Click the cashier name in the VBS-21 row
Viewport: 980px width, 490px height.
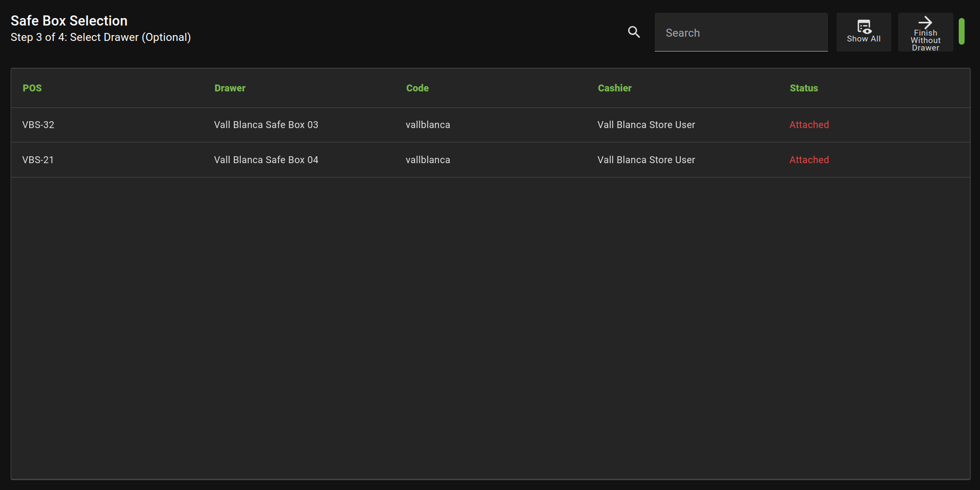coord(646,160)
